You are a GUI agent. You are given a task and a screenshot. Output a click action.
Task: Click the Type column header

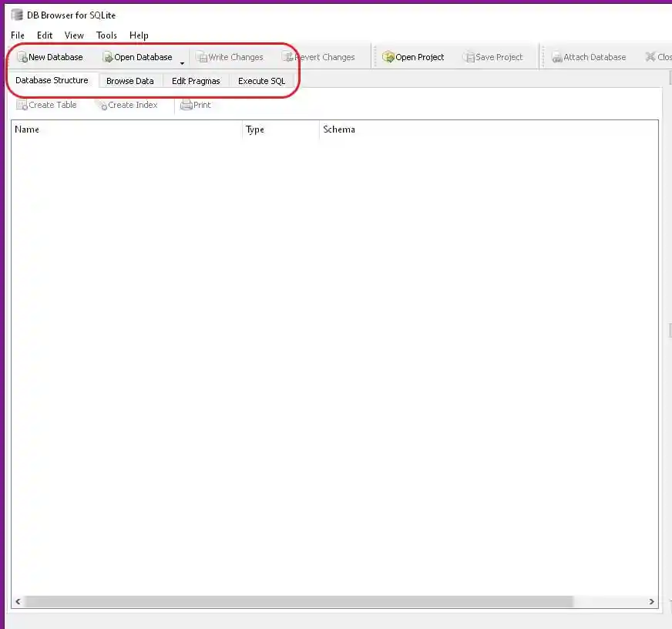coord(281,129)
